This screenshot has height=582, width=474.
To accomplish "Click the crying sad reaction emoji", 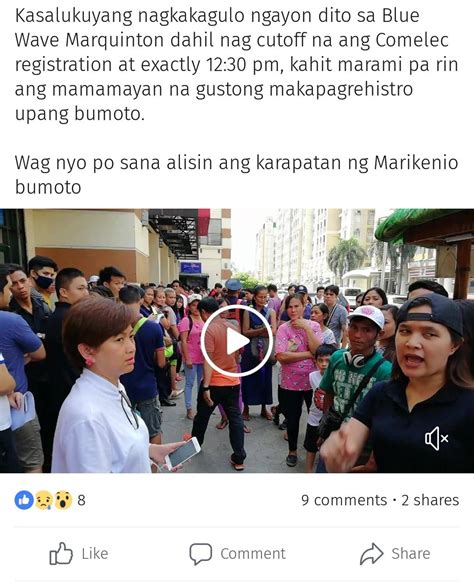I will tap(44, 500).
